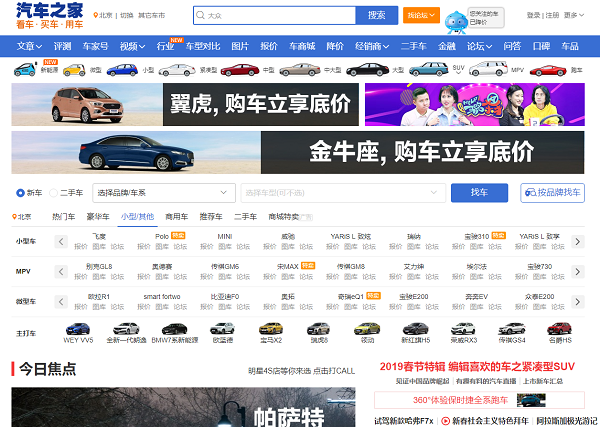Click the location pin beside 北京 above tabs
The width and height of the screenshot is (600, 427).
(x=15, y=217)
